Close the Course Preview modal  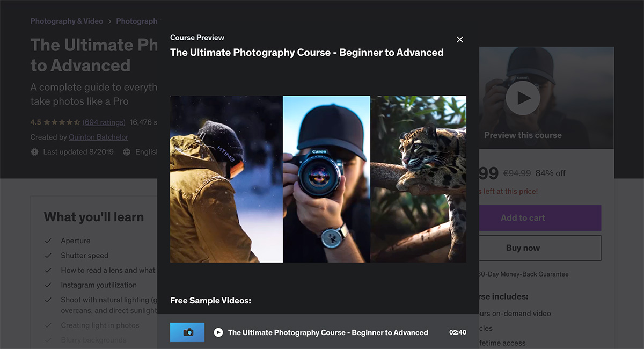click(459, 40)
